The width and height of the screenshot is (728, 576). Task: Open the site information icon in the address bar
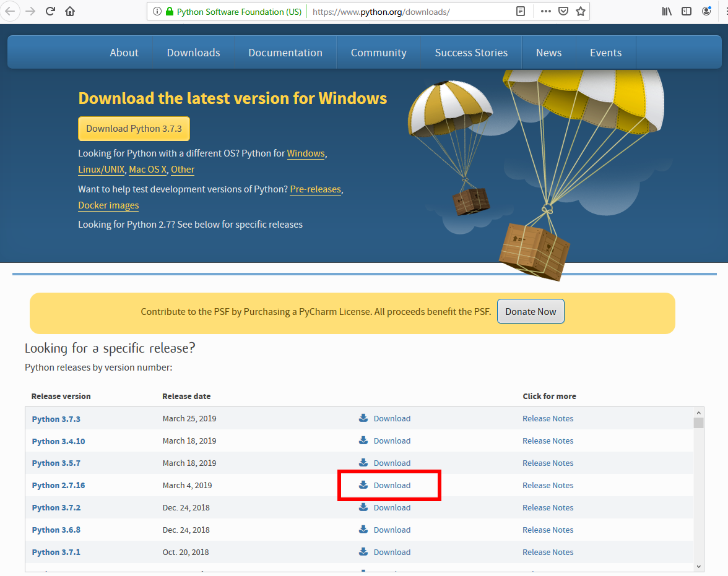click(x=157, y=12)
